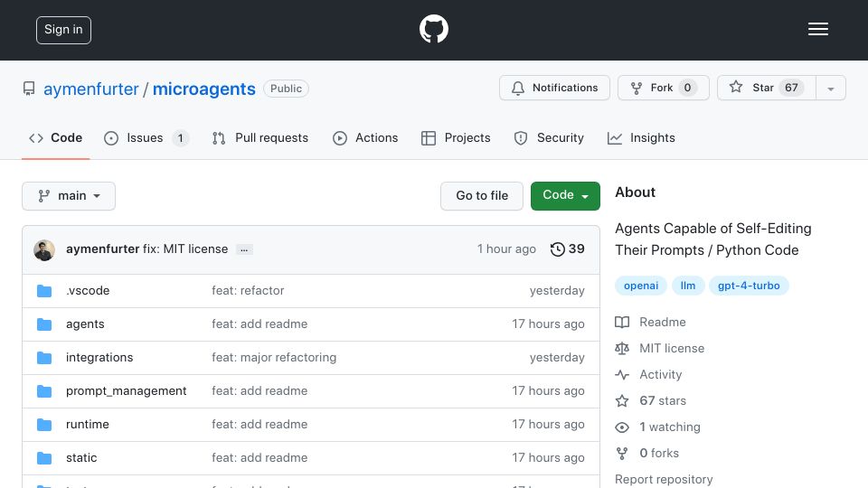Image resolution: width=868 pixels, height=488 pixels.
Task: Open 'feat: refactor' commit for .vscode
Action: [248, 290]
